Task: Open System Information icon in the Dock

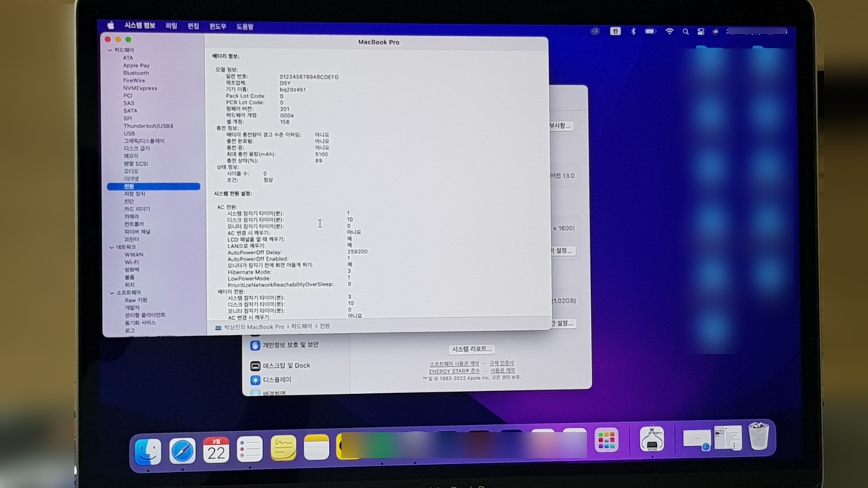Action: coord(652,439)
